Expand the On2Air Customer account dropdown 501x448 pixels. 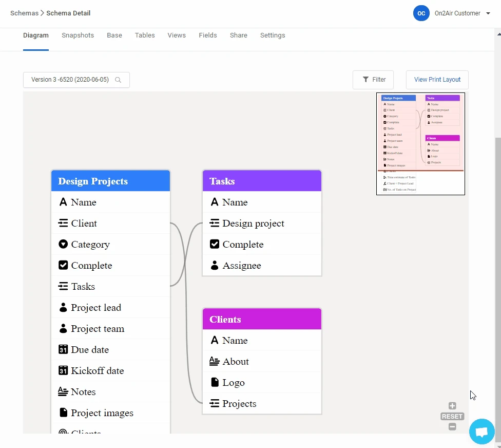pos(488,13)
